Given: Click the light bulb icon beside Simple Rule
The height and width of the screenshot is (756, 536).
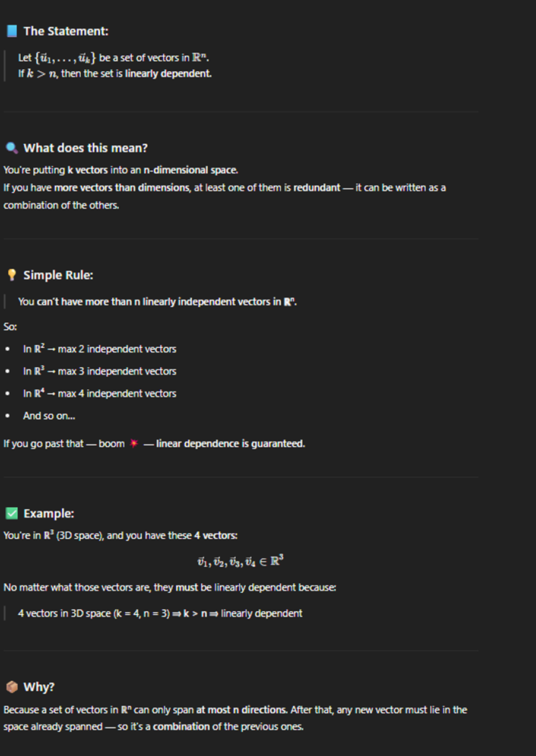Looking at the screenshot, I should (x=11, y=275).
